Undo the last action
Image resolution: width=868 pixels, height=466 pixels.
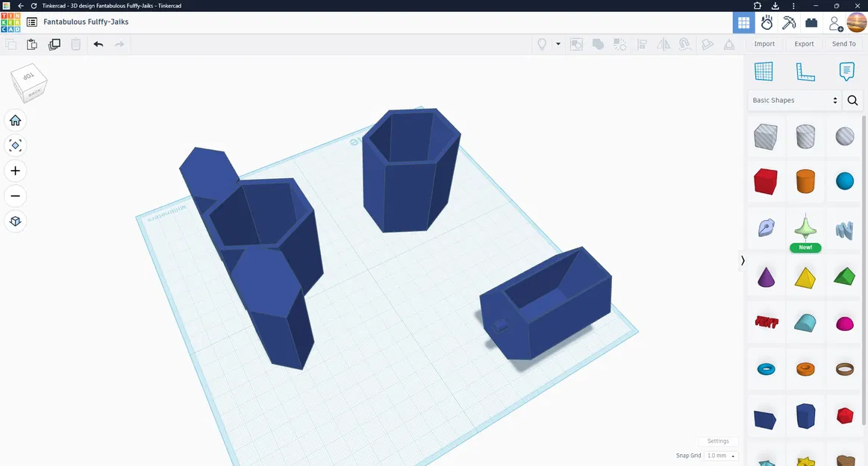tap(98, 44)
